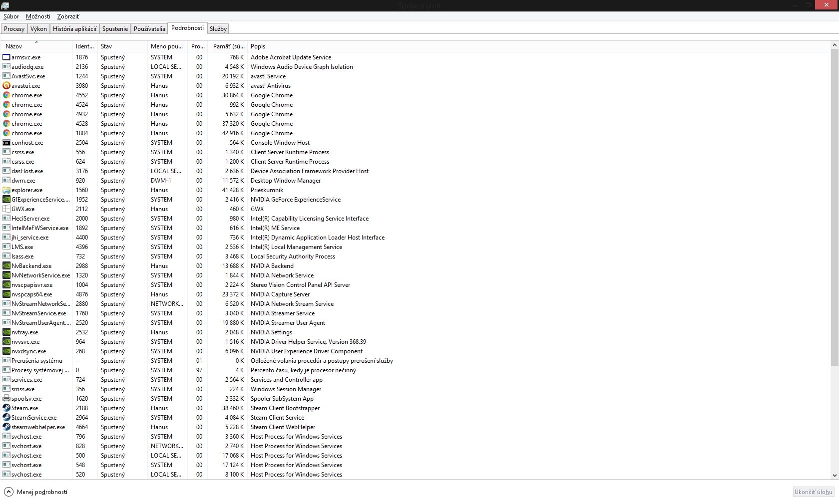Click the spoolsv.exe printer icon
Screen dimensions: 839x504
pyautogui.click(x=6, y=399)
